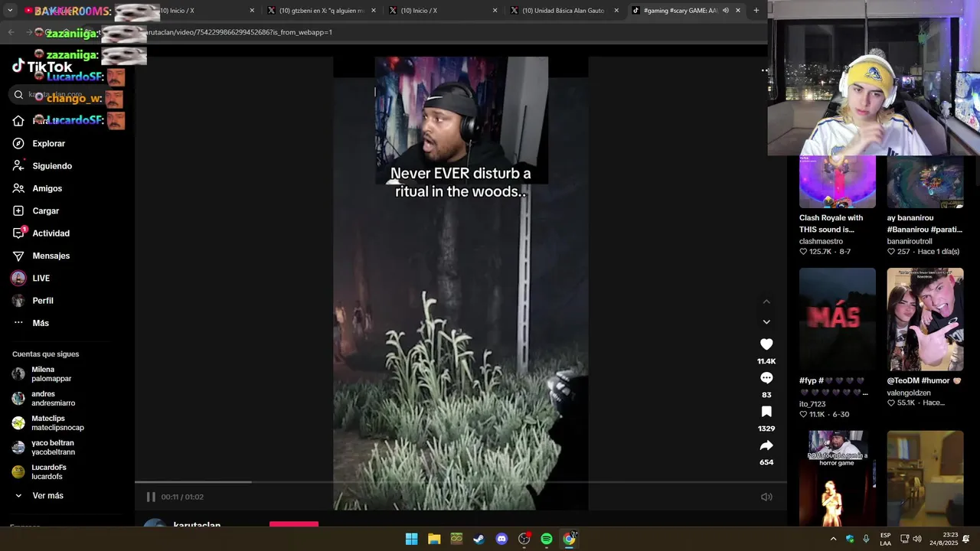Open horror game gun video thumbnail

(x=838, y=478)
